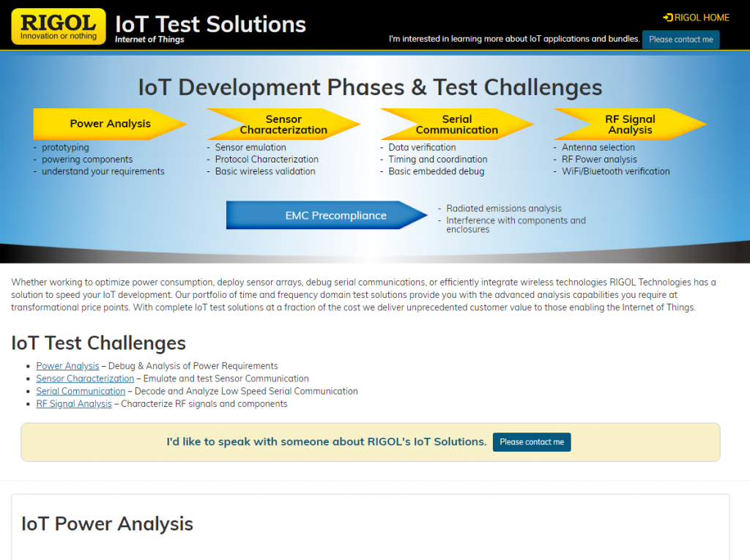The image size is (750, 560).
Task: Click the RF Signal Analysis arrow
Action: click(630, 124)
